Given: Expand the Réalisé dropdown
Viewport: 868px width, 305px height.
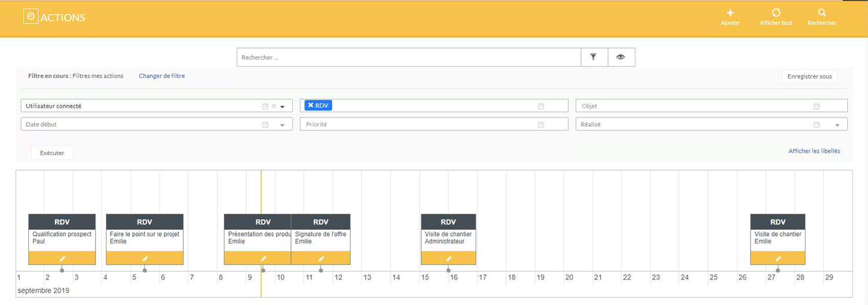Looking at the screenshot, I should 837,125.
